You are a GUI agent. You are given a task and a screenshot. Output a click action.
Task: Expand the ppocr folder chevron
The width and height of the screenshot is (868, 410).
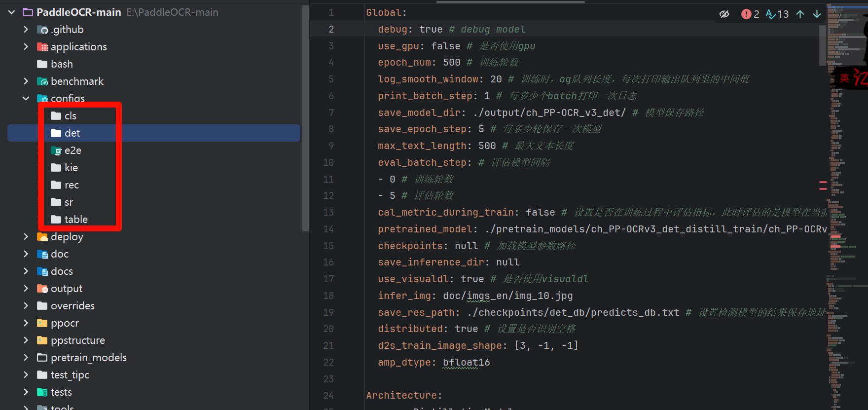point(26,323)
